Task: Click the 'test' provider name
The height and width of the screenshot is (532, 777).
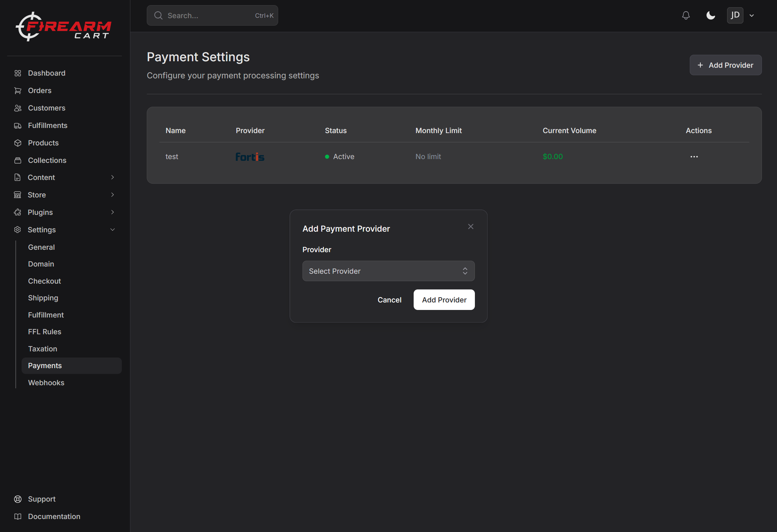Action: pyautogui.click(x=172, y=157)
